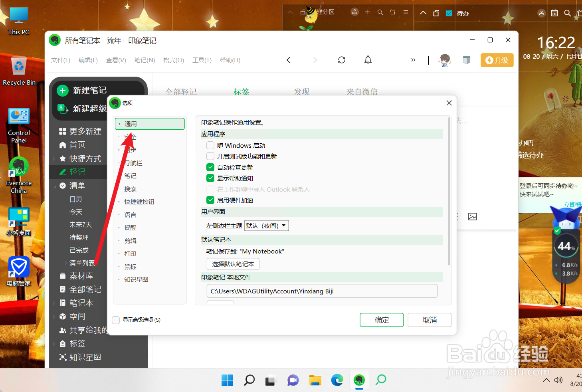Image resolution: width=582 pixels, height=392 pixels.
Task: Click the insert image icon in note area
Action: tap(473, 216)
